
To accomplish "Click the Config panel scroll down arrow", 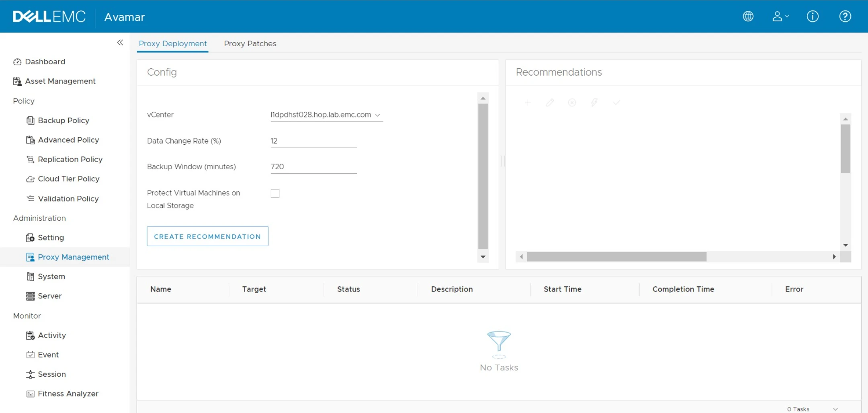I will click(483, 257).
